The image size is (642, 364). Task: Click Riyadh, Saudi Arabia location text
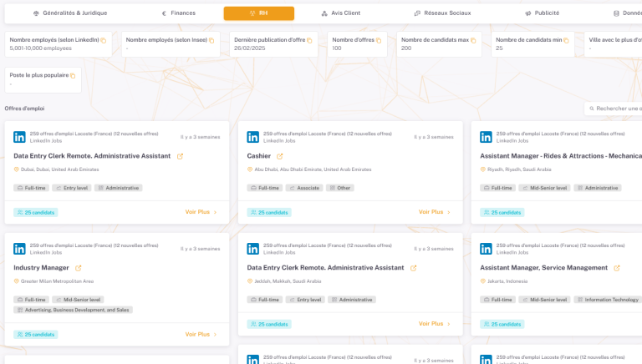point(519,169)
